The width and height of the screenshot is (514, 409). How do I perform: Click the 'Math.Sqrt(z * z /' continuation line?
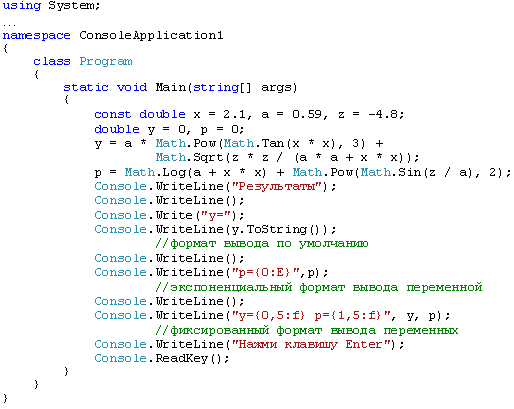click(287, 157)
